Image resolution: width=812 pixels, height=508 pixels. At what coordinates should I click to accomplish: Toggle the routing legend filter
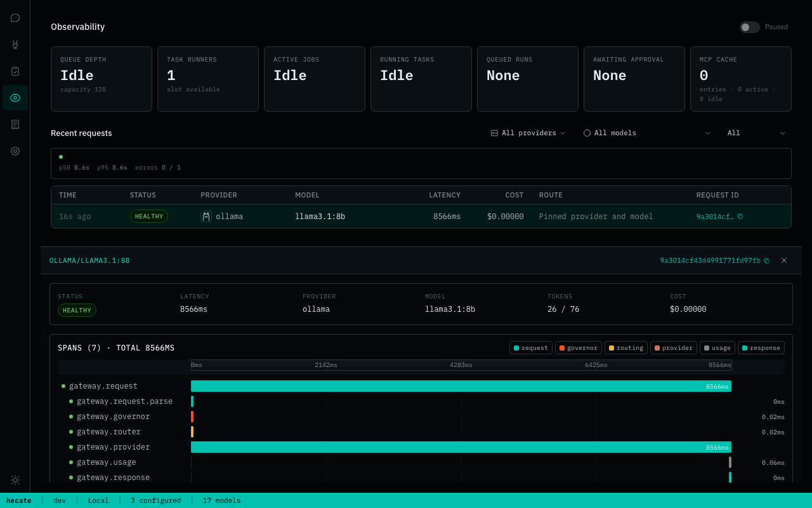tap(626, 348)
